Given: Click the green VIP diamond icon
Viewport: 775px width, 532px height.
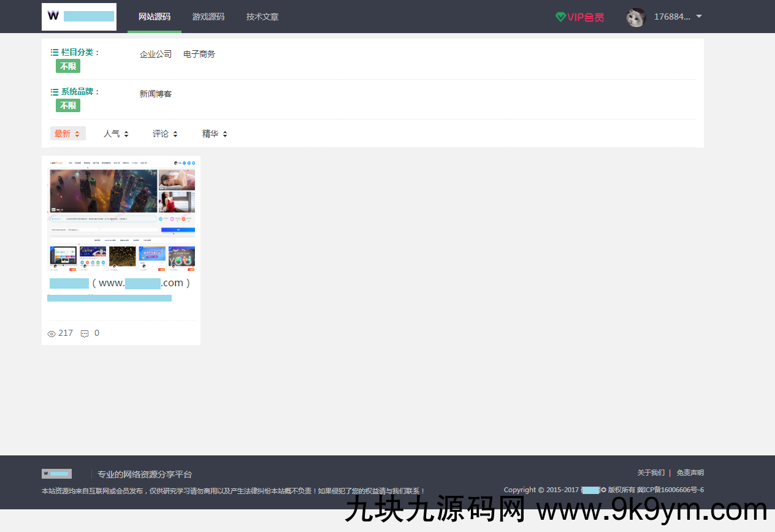Looking at the screenshot, I should pos(560,17).
